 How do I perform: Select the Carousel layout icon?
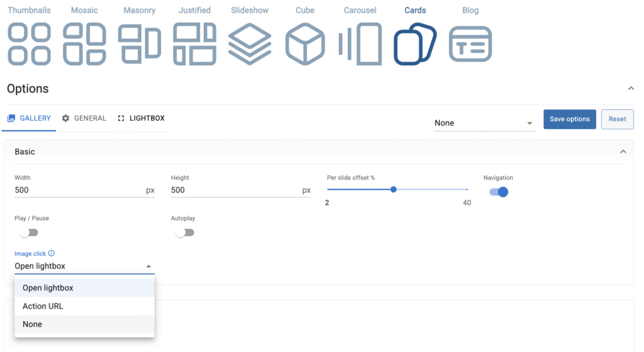pyautogui.click(x=360, y=43)
